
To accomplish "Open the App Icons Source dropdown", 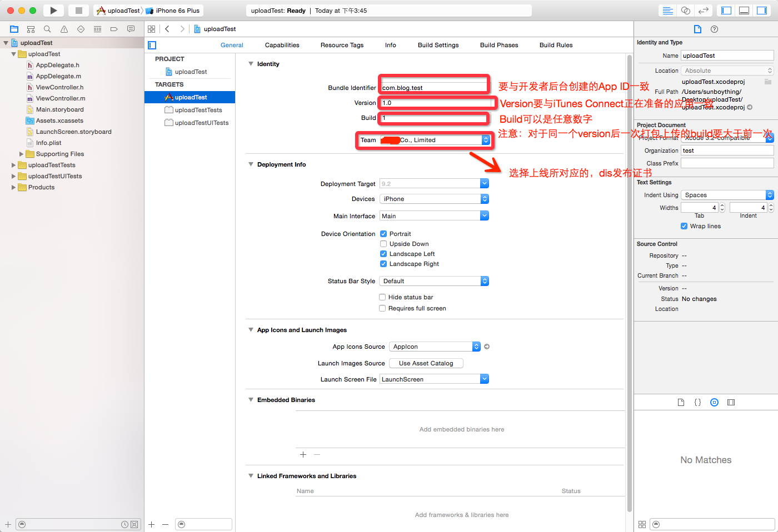I will point(435,347).
